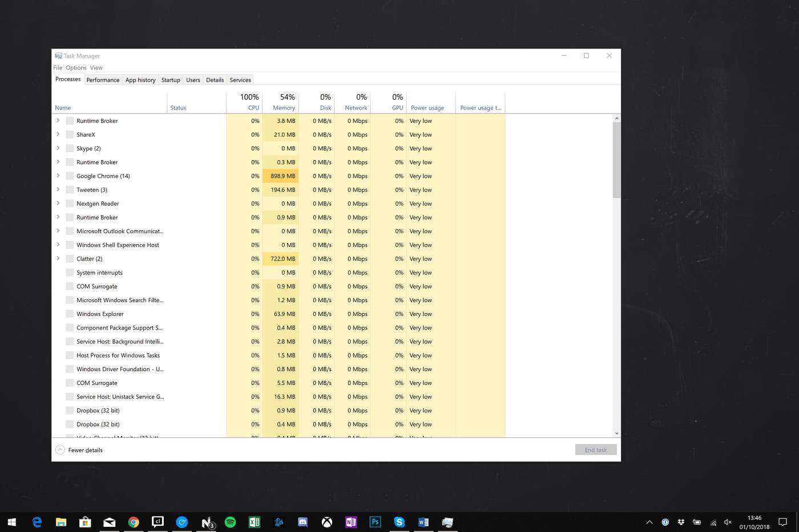Expand Windows Shell Experience Host process
The image size is (799, 532).
click(x=58, y=245)
